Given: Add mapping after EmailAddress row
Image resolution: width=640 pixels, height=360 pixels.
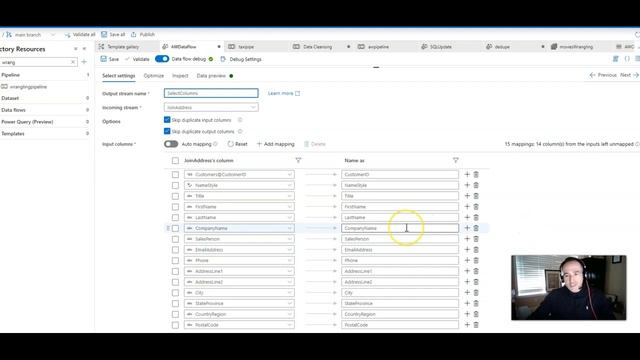Looking at the screenshot, I should click(x=467, y=250).
